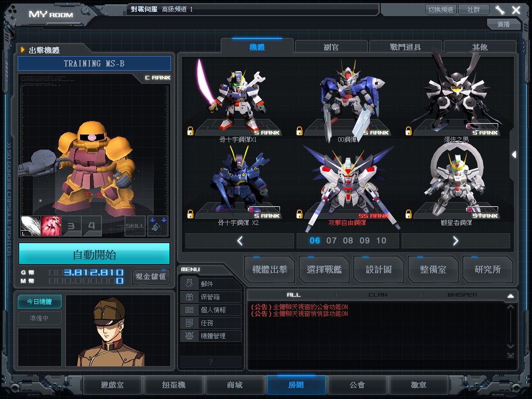Open the 戰鬥道具 tab
The image size is (532, 399).
(x=405, y=47)
